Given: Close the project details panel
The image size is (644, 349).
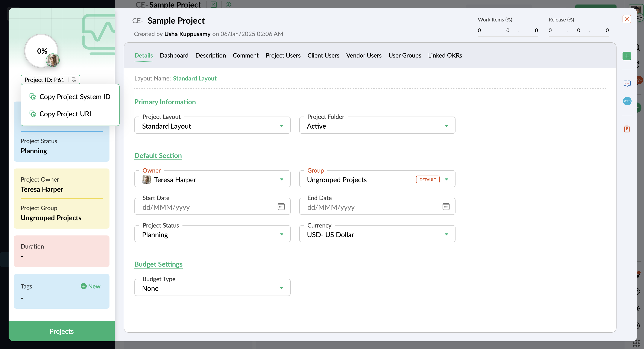Looking at the screenshot, I should [x=626, y=19].
